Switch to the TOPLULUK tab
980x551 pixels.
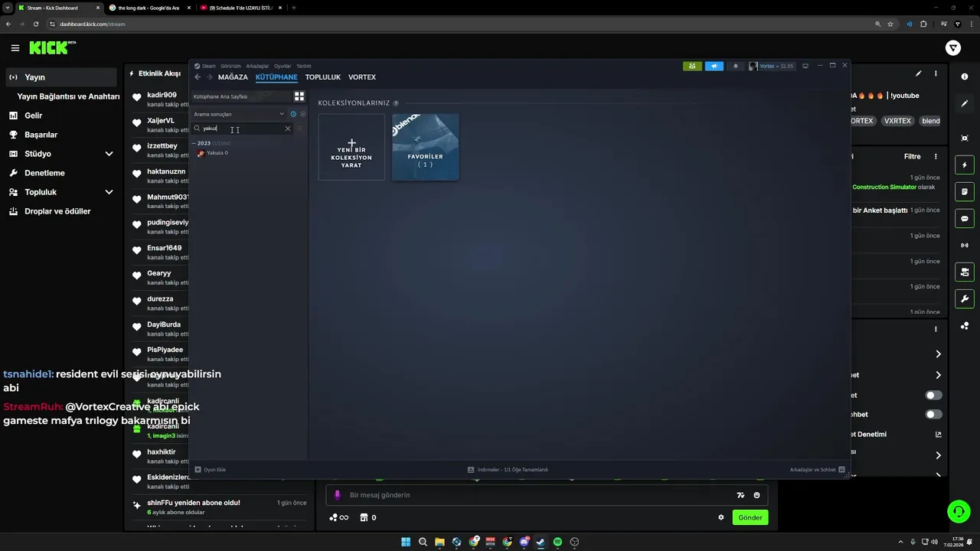pos(322,77)
